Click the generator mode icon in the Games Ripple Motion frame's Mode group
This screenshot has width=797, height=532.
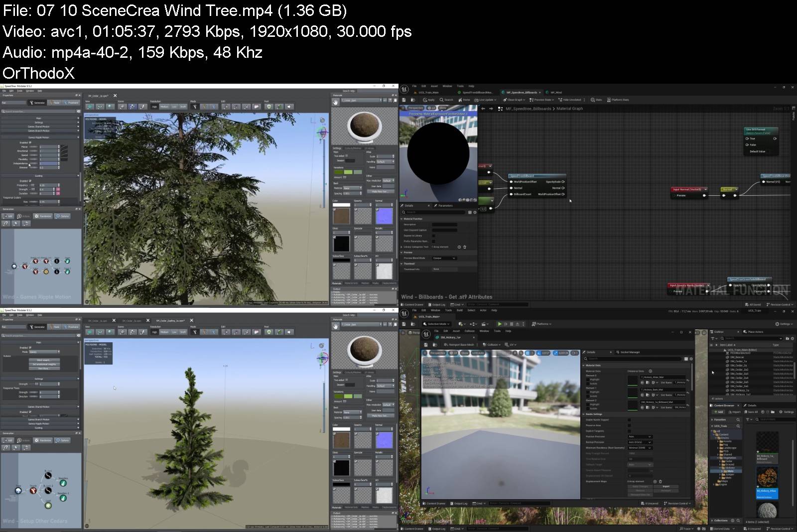pos(194,107)
